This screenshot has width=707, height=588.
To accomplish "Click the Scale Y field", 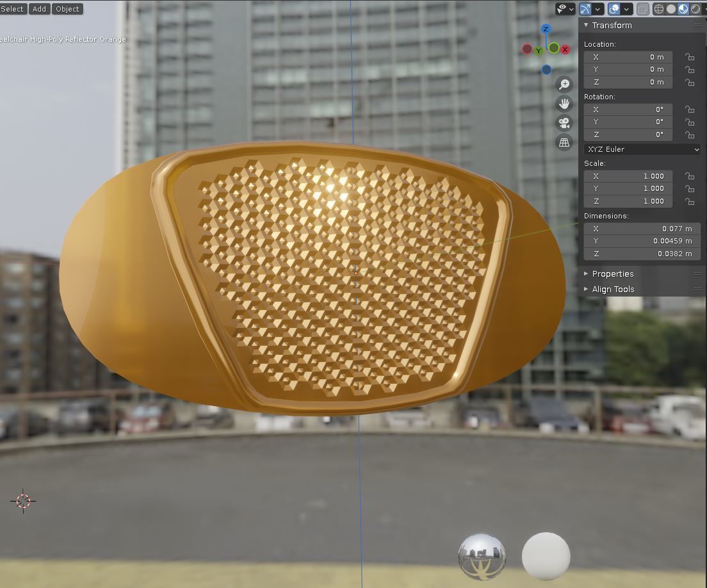I will [628, 188].
